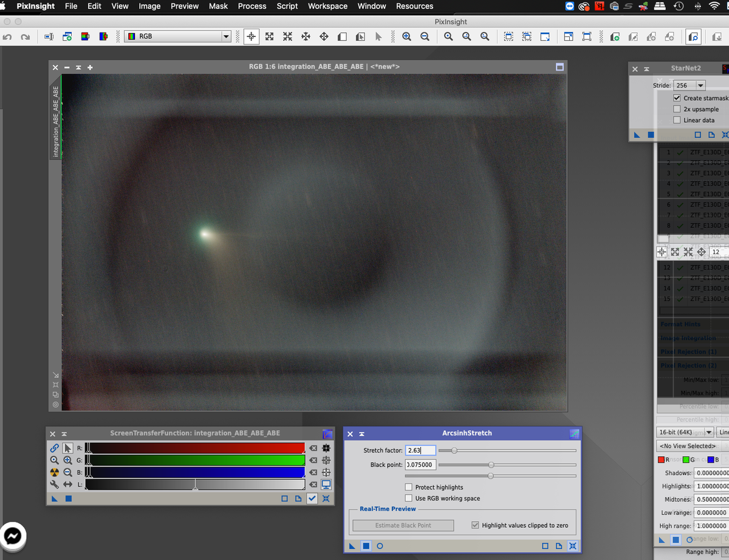Image resolution: width=729 pixels, height=560 pixels.
Task: Click the Undo arrow in the toolbar
Action: 7,36
